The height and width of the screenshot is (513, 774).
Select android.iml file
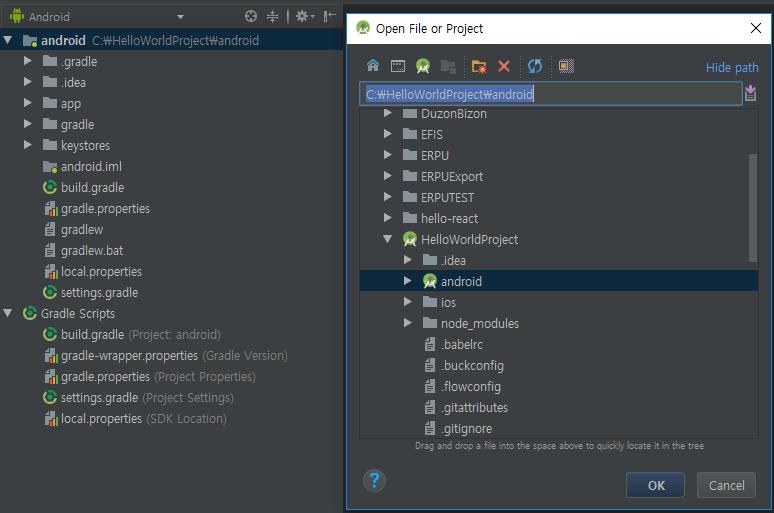click(x=82, y=167)
